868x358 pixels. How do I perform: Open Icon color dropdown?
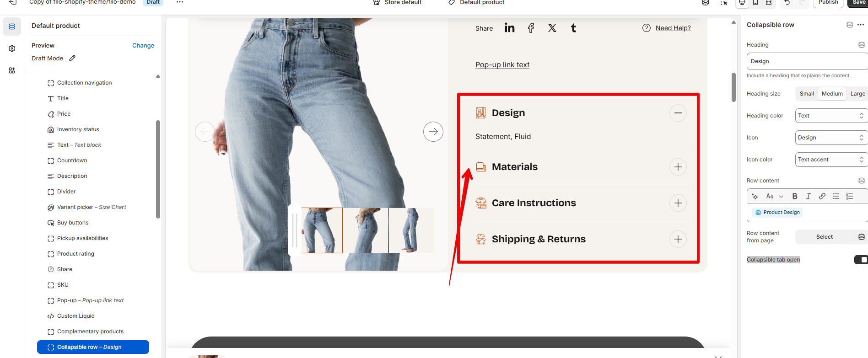click(831, 160)
